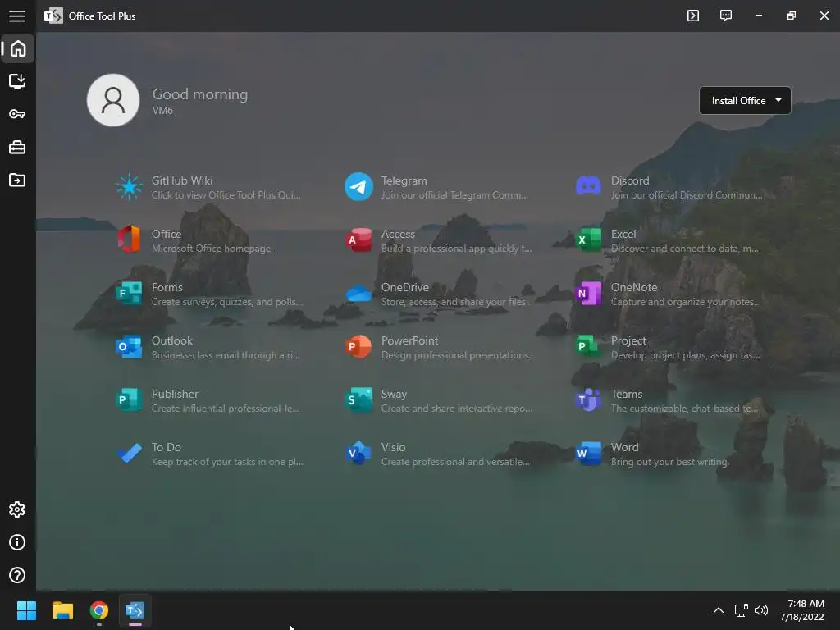This screenshot has width=840, height=630.
Task: Open the feedback chat icon in the title bar
Action: tap(726, 16)
